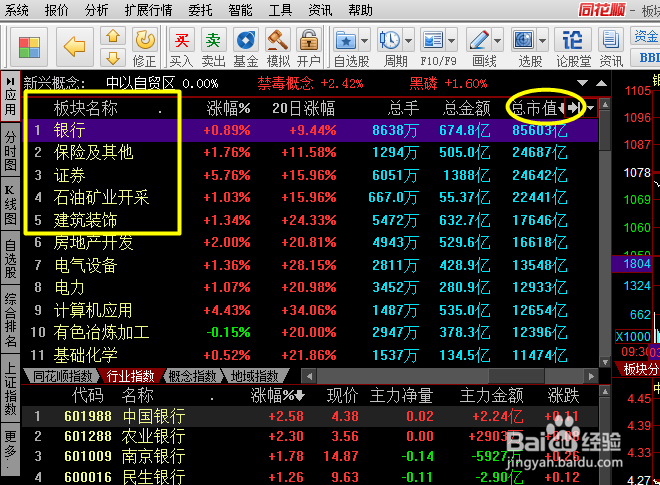Switch to the 概念指数 tab
This screenshot has height=485, width=660.
(192, 376)
